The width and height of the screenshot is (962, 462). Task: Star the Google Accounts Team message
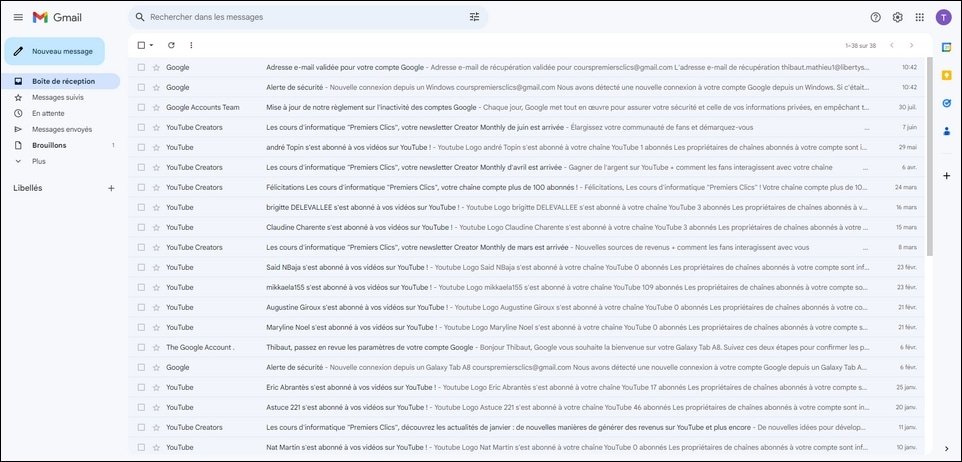[x=156, y=107]
